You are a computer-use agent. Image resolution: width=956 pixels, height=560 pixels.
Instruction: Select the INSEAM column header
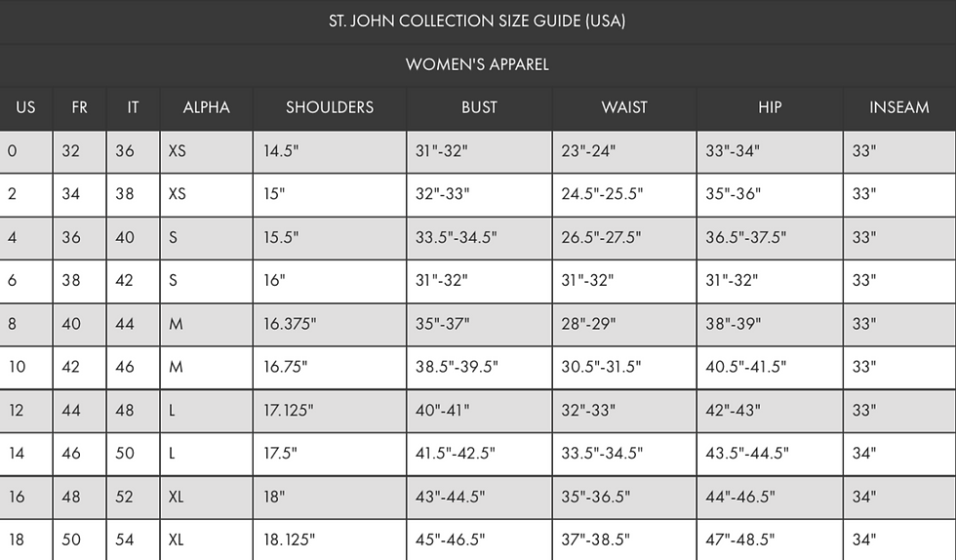(899, 108)
